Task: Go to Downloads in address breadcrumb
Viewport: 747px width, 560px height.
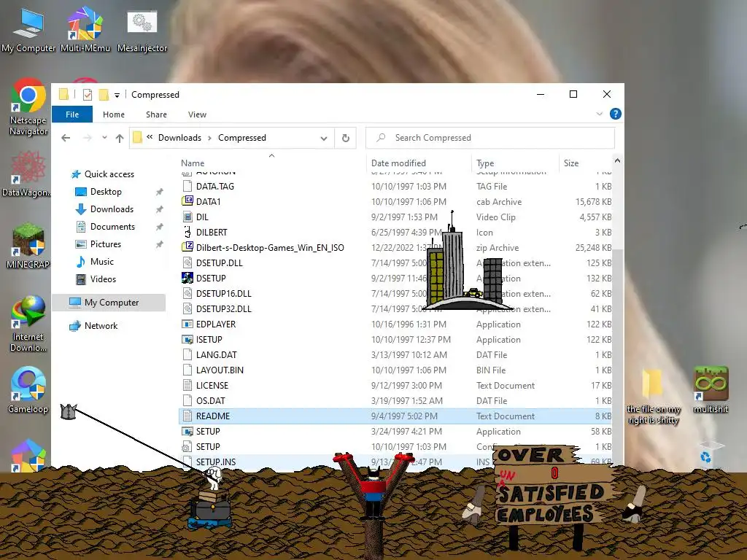Action: [x=179, y=138]
